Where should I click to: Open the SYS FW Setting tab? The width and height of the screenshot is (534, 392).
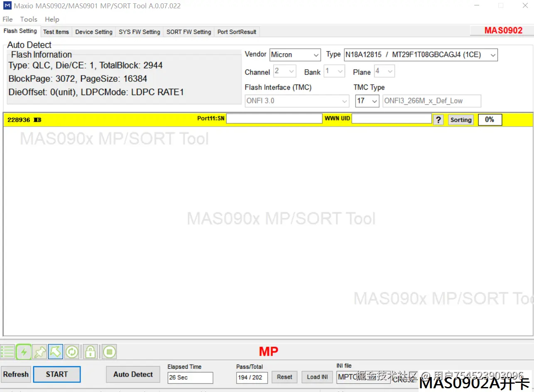click(x=140, y=32)
